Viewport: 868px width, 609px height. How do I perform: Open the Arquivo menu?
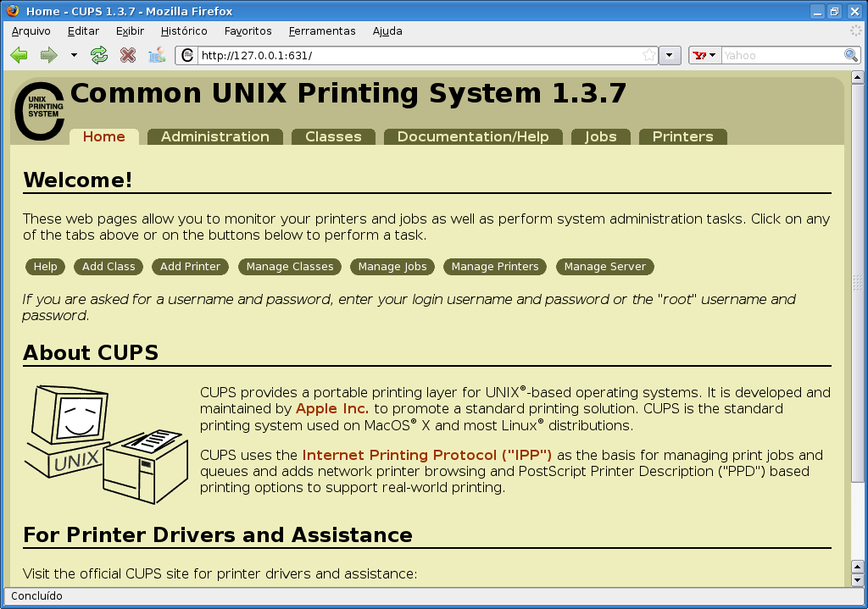[31, 31]
